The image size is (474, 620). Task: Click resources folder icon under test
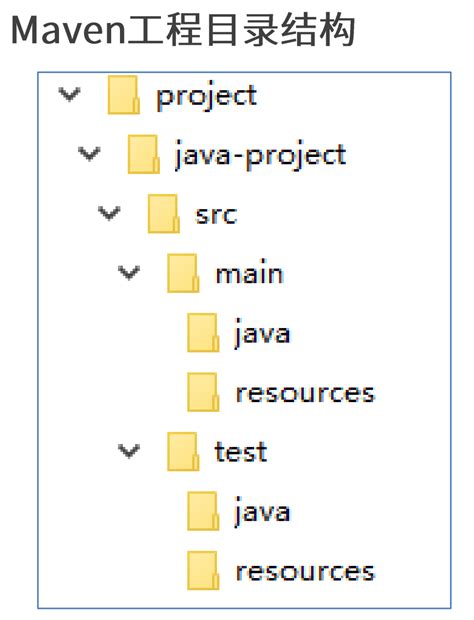[203, 571]
